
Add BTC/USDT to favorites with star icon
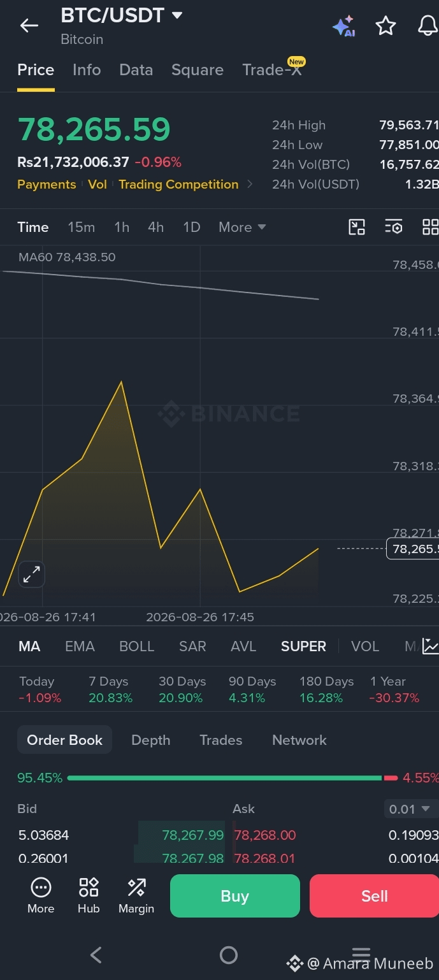385,26
